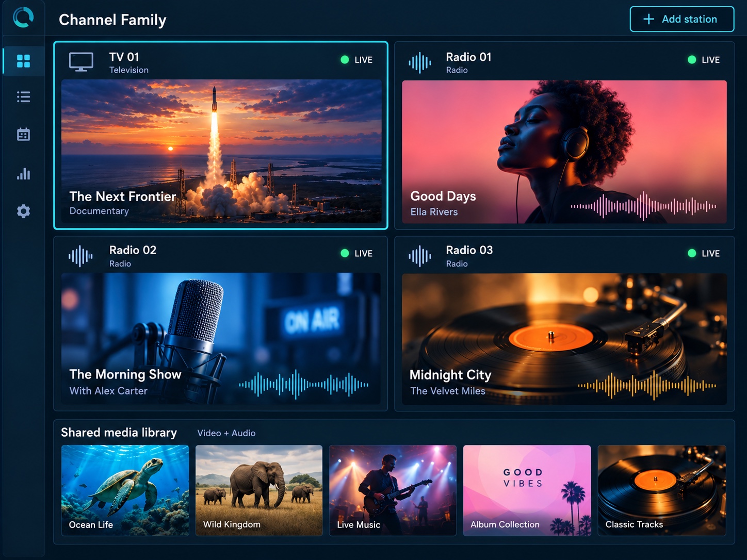Image resolution: width=747 pixels, height=560 pixels.
Task: Click the Radio 02 waveform icon
Action: click(80, 256)
